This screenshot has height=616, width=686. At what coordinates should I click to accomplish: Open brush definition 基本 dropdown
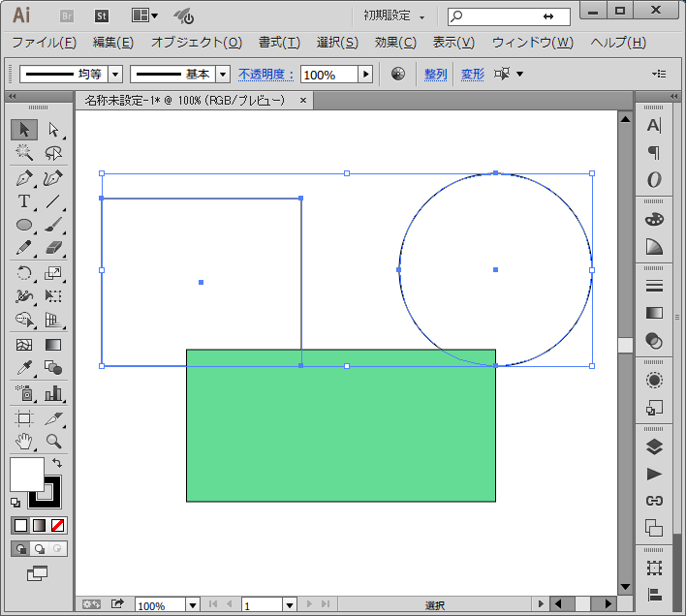click(x=223, y=75)
